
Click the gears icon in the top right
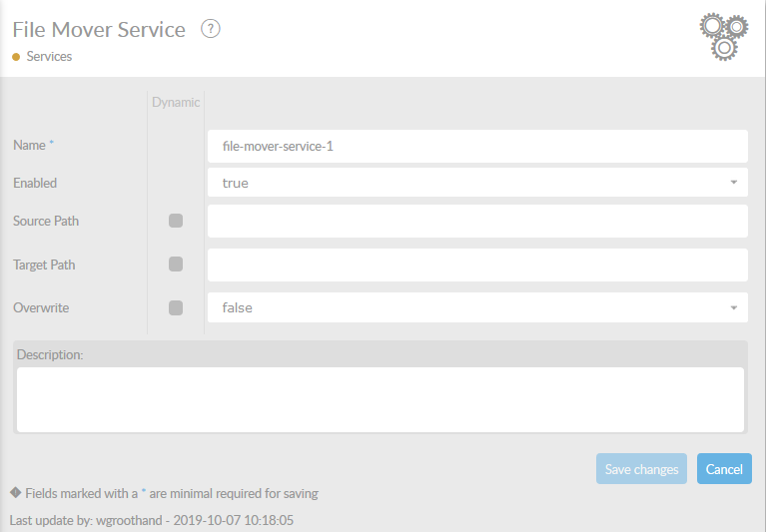724,36
